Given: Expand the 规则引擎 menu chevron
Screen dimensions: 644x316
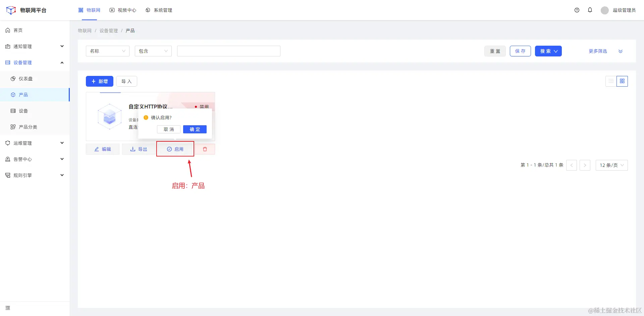Looking at the screenshot, I should coord(62,175).
